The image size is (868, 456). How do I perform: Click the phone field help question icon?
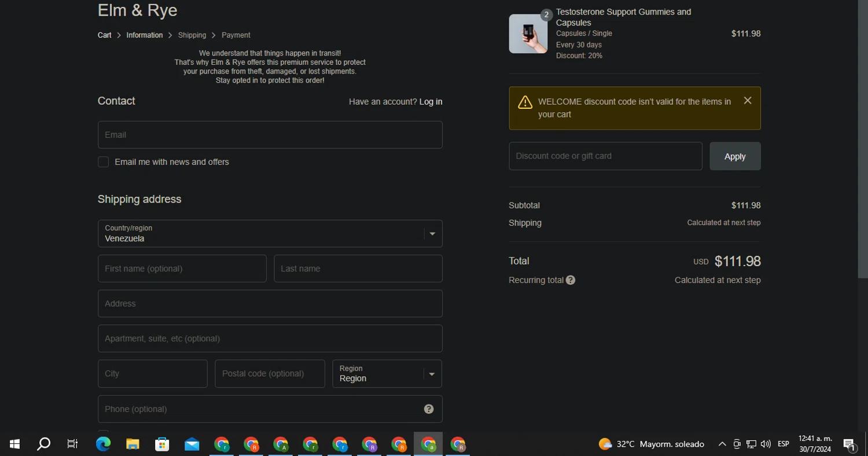(x=428, y=409)
